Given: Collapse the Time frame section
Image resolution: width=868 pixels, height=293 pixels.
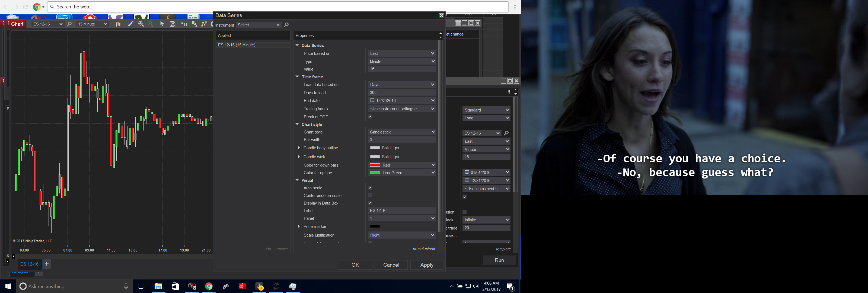Looking at the screenshot, I should (x=297, y=77).
